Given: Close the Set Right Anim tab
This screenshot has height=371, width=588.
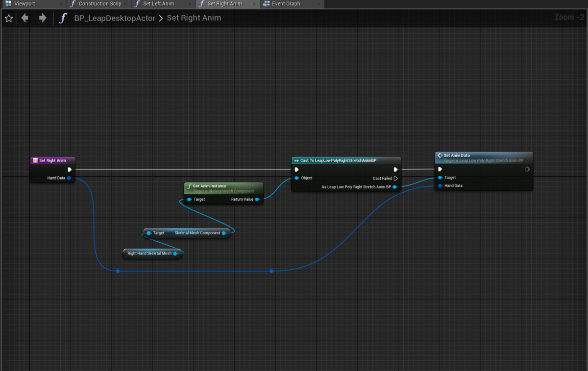Looking at the screenshot, I should 254,4.
